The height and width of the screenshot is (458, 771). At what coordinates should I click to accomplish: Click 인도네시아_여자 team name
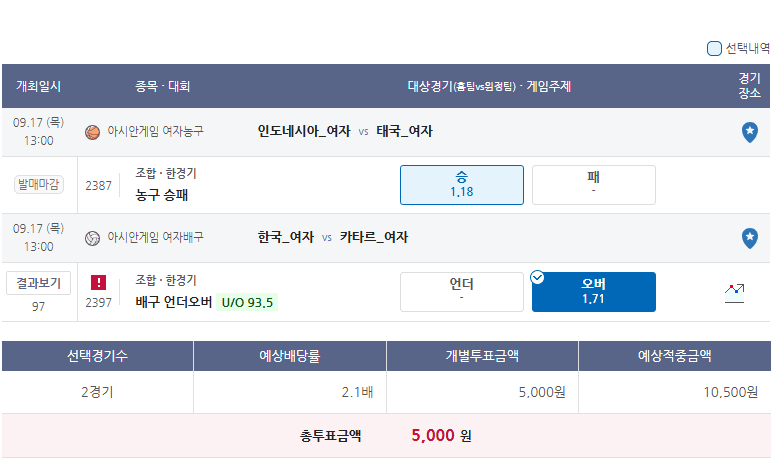click(x=304, y=131)
